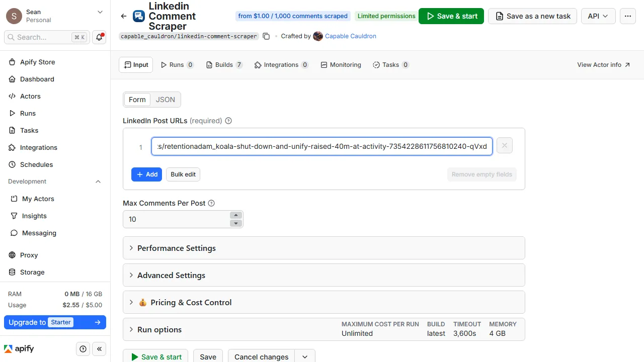This screenshot has height=362, width=644.
Task: Collapse the Development sidebar group
Action: coord(98,182)
